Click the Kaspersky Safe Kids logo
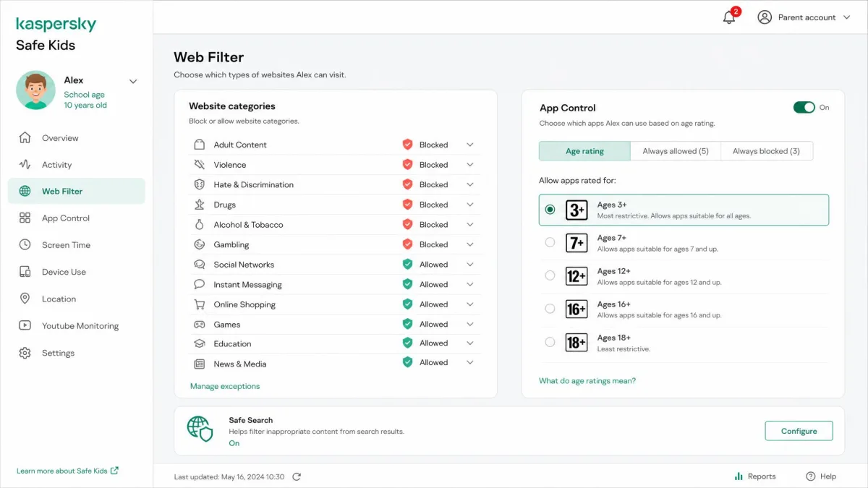This screenshot has height=488, width=868. pos(56,34)
